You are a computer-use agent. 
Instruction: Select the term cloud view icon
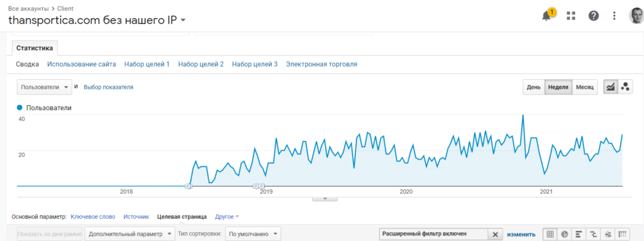pos(608,234)
